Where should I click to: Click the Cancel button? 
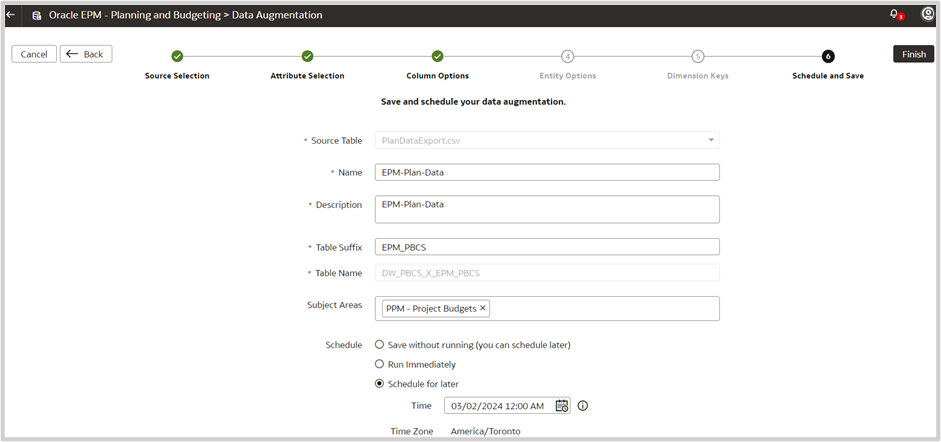(34, 54)
